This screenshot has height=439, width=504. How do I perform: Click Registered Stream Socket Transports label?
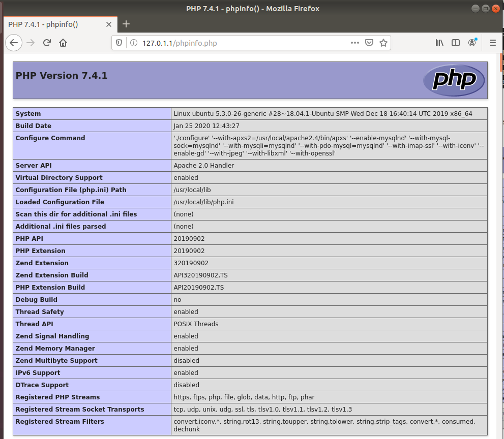(80, 410)
